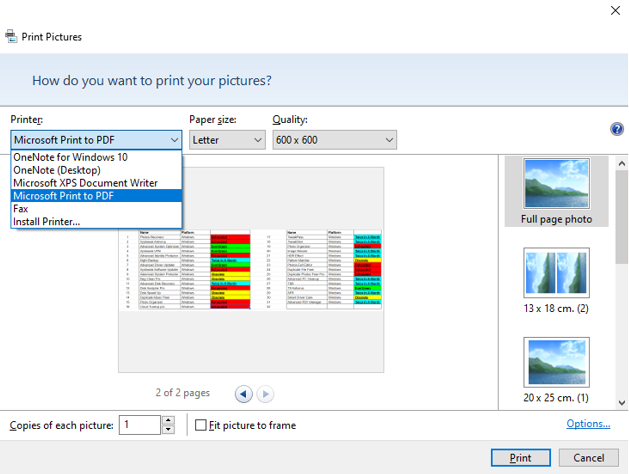The image size is (629, 474).
Task: Click layout list scrollbar up arrow
Action: tap(622, 163)
